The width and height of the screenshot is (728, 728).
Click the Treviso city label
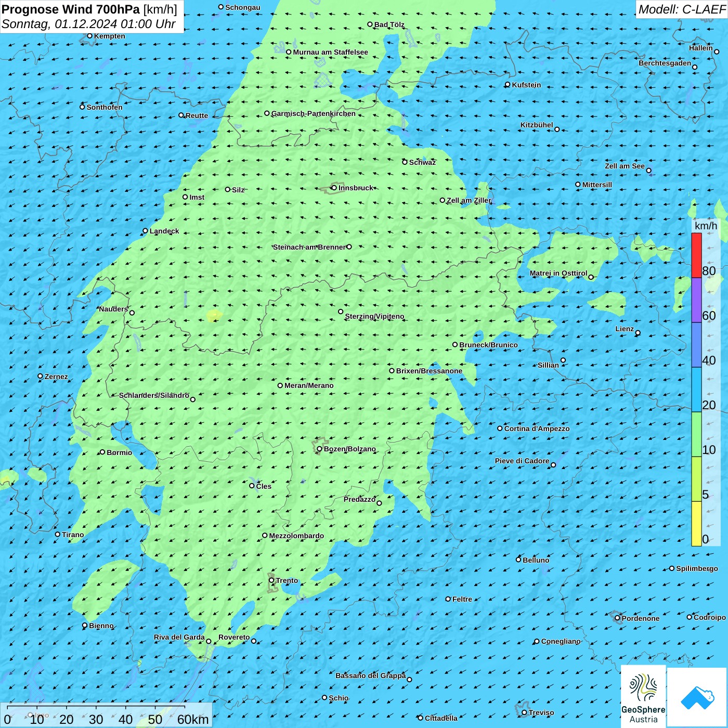tap(541, 712)
